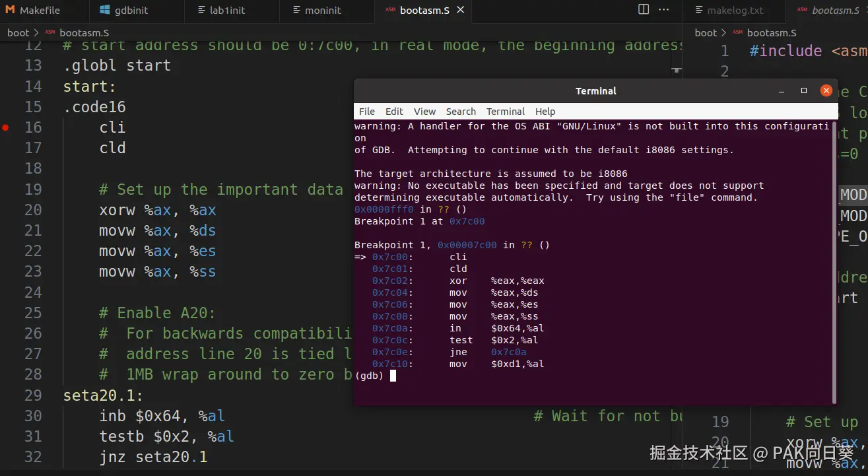This screenshot has height=476, width=868.
Task: Click line number 13 in the gutter
Action: click(33, 65)
